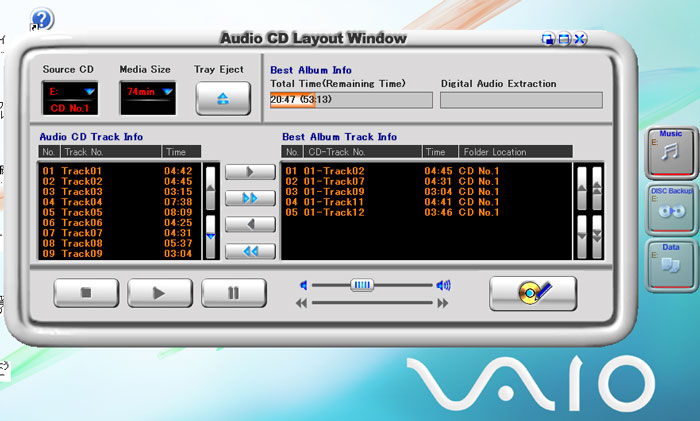Viewport: 700px width, 421px height.
Task: Click the low volume speaker icon
Action: pyautogui.click(x=305, y=285)
